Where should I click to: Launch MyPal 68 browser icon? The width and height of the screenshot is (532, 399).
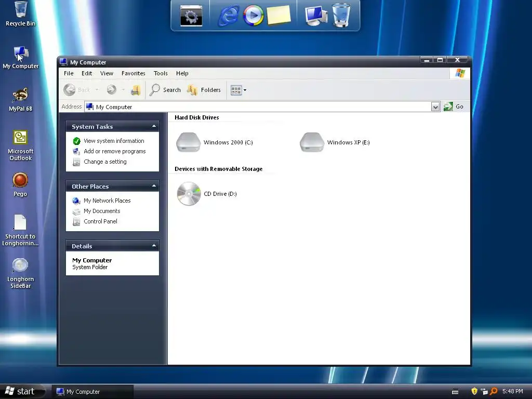[x=20, y=99]
